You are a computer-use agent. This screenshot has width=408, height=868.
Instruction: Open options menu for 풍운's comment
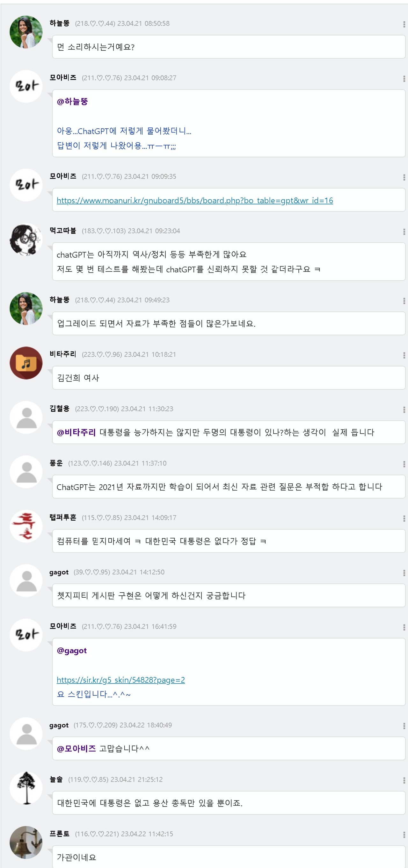coord(404,464)
